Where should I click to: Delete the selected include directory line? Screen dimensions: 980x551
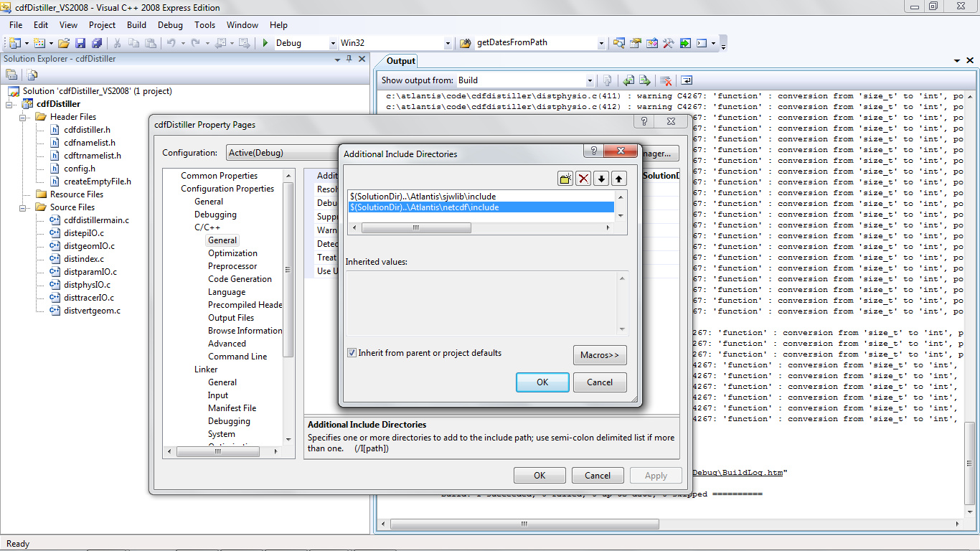tap(584, 179)
